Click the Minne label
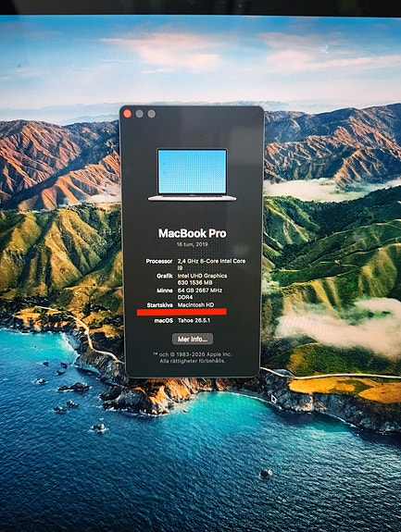Viewport: 401px width, 532px height. click(165, 291)
